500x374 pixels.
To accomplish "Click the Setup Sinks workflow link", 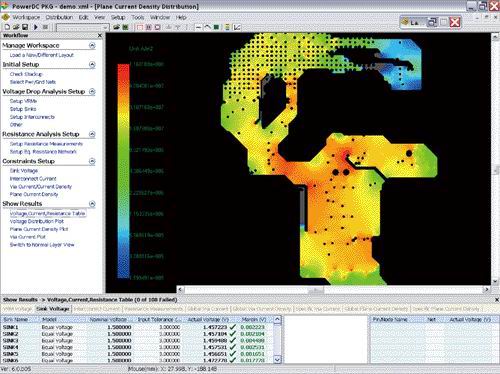I will [23, 109].
